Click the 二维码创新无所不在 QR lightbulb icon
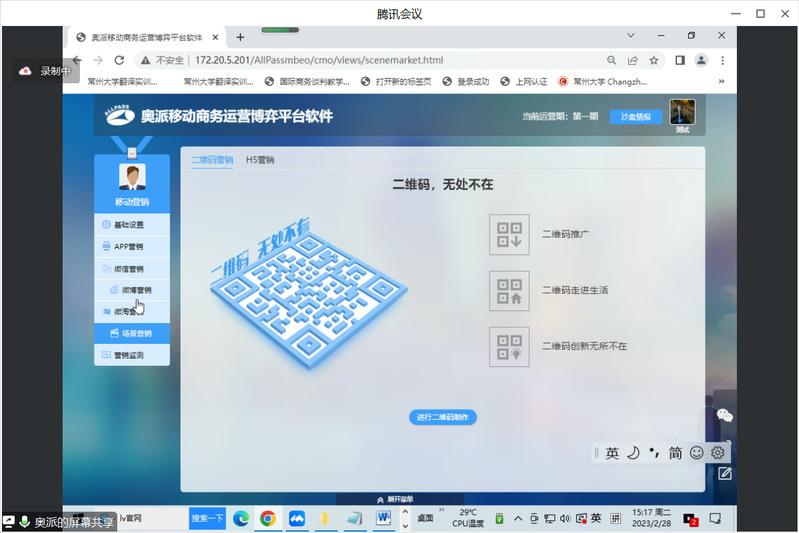The image size is (799, 533). pyautogui.click(x=509, y=346)
